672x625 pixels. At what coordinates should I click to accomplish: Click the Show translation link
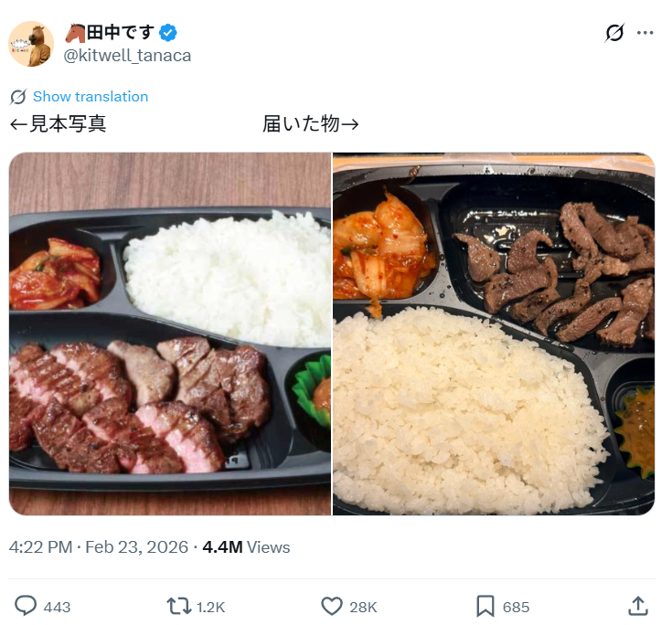pyautogui.click(x=91, y=97)
